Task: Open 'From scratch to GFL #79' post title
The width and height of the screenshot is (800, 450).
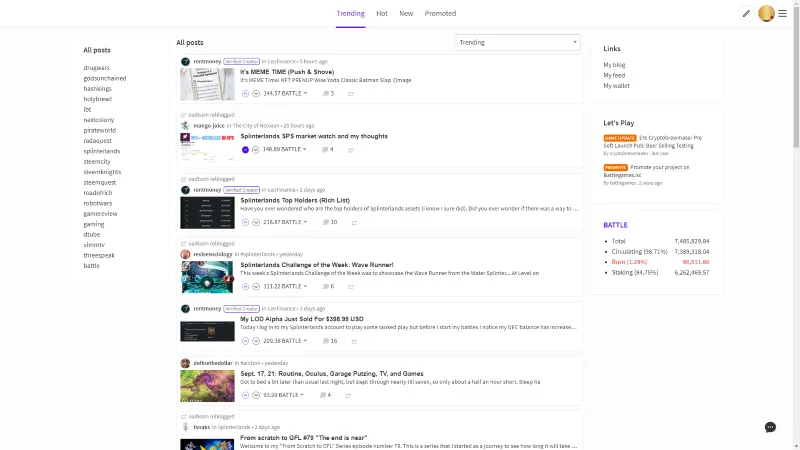Action: (x=304, y=438)
